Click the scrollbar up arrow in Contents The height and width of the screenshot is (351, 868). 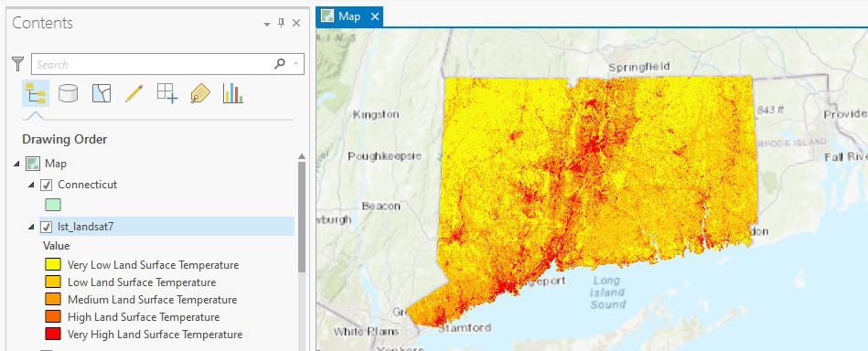(x=302, y=156)
